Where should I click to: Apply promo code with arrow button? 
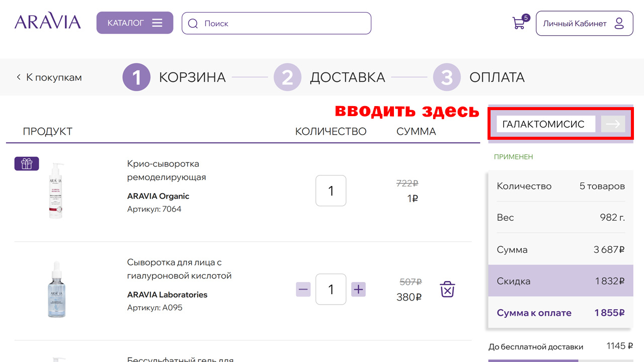[613, 124]
